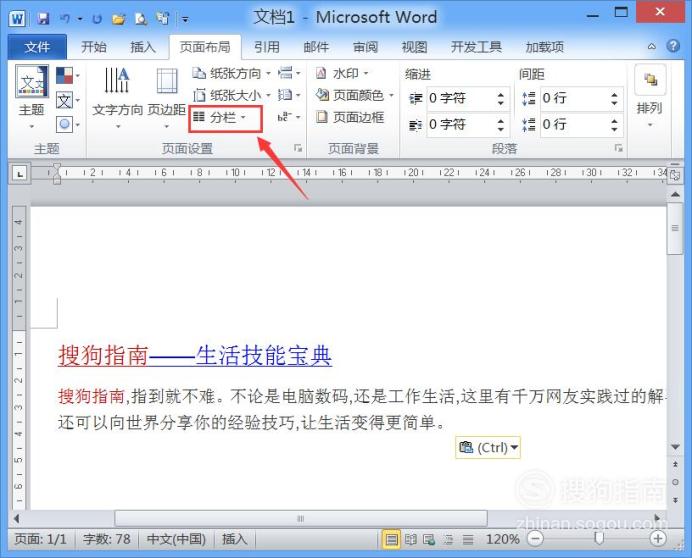
Task: Click the 搜狗指南——生活技能宝典 heading link
Action: pos(195,355)
